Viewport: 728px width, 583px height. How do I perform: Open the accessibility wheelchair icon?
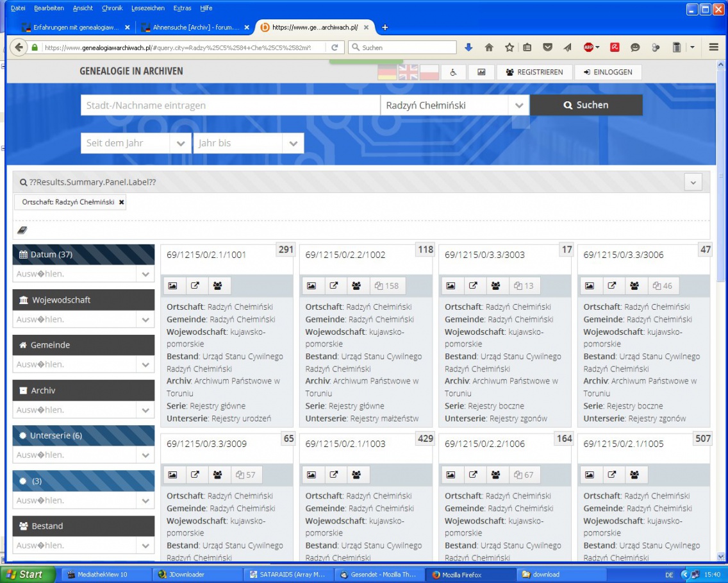tap(453, 72)
